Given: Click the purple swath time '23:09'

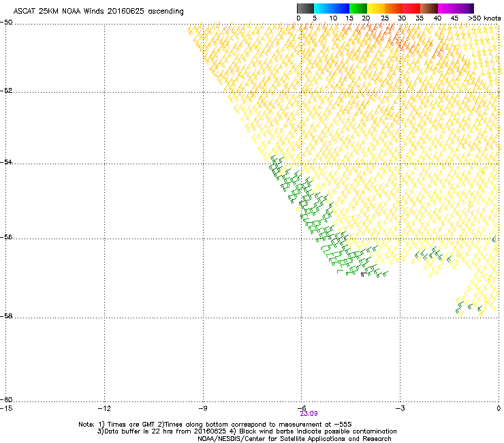Looking at the screenshot, I should (x=309, y=414).
